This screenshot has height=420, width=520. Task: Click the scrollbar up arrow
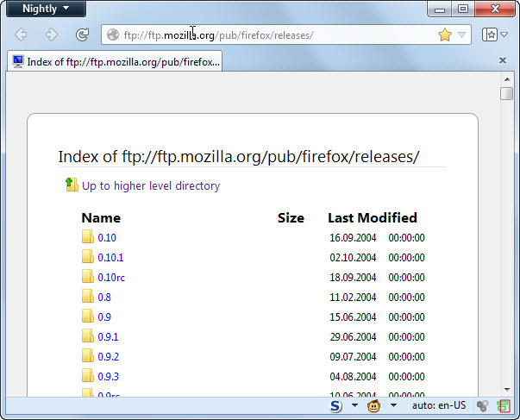(507, 79)
